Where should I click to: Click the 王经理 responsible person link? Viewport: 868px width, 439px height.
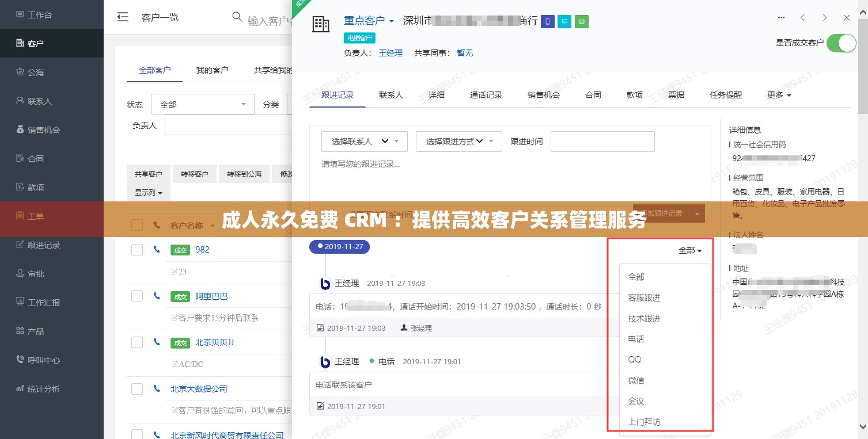pos(391,53)
